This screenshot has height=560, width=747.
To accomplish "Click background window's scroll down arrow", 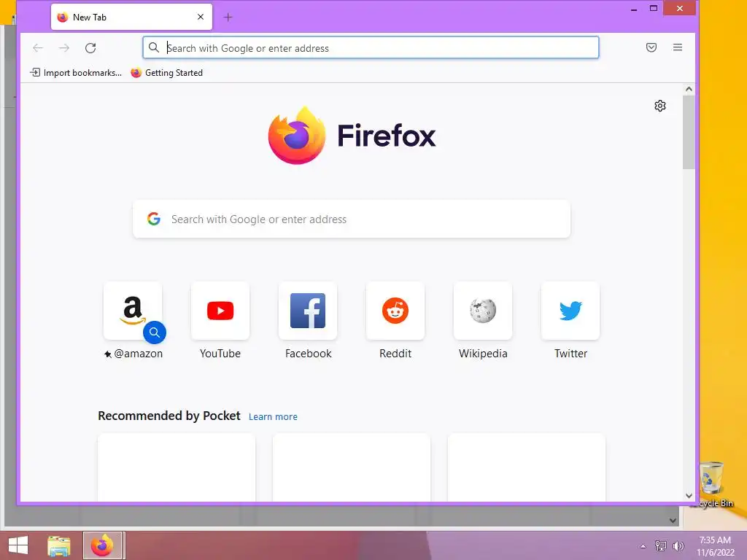I will 673,521.
